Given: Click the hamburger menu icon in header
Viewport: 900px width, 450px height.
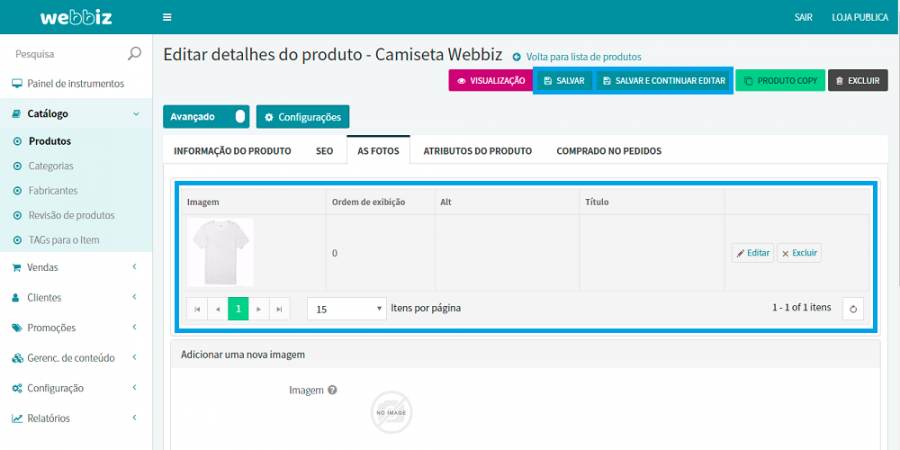Looking at the screenshot, I should tap(167, 17).
